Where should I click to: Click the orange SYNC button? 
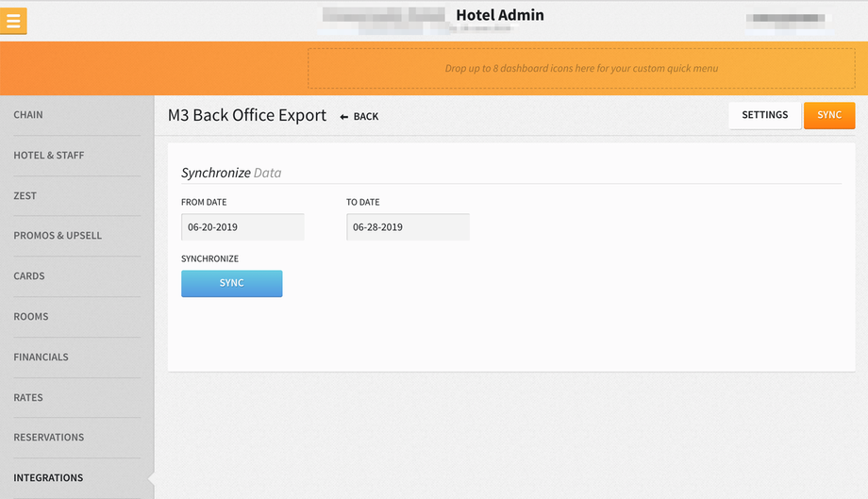tap(829, 115)
